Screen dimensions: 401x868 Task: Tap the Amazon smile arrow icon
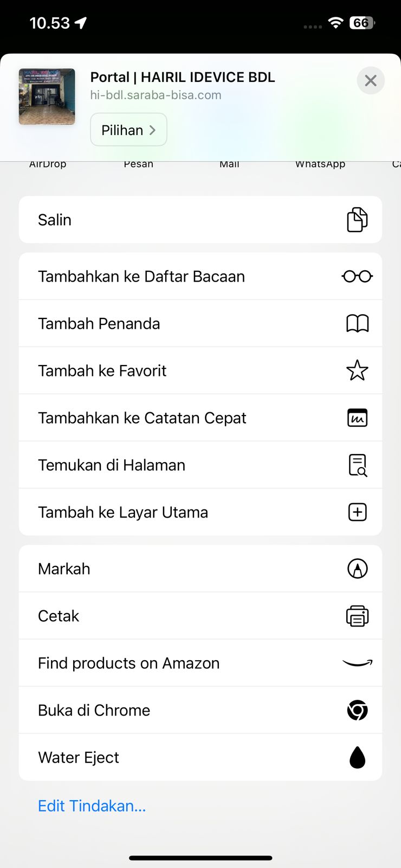[x=357, y=663]
